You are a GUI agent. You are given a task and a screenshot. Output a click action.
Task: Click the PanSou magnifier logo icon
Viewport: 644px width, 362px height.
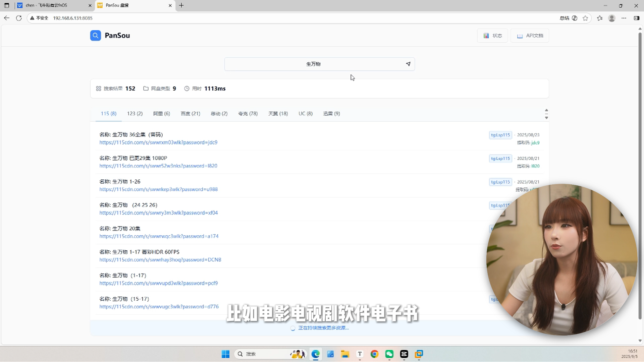coord(95,36)
